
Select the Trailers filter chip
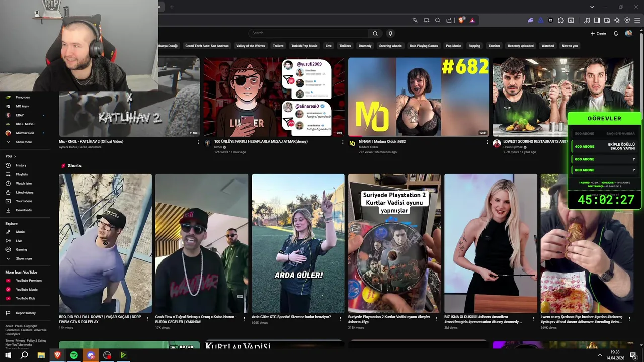pyautogui.click(x=278, y=46)
